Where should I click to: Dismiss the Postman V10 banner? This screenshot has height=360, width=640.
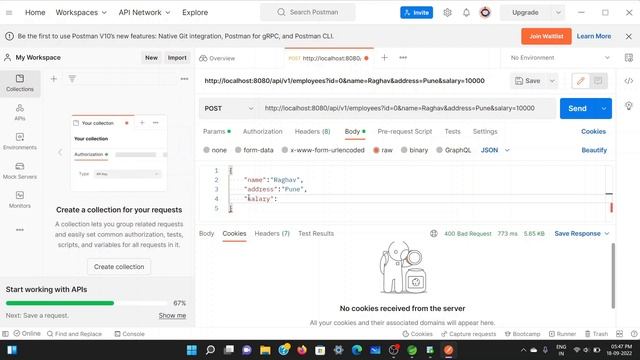pyautogui.click(x=629, y=36)
